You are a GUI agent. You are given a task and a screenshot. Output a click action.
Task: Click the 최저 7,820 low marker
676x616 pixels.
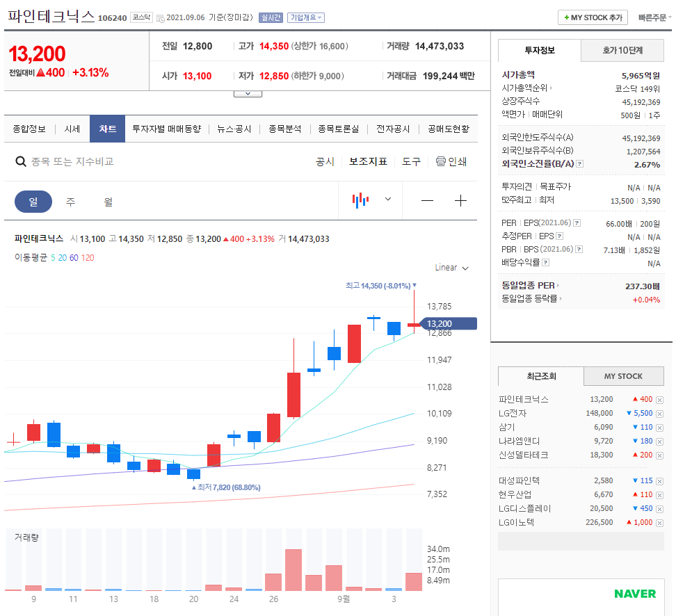tap(226, 487)
